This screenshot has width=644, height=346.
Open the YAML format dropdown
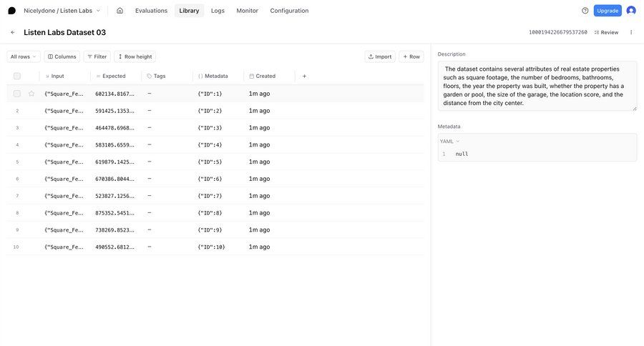tap(449, 142)
